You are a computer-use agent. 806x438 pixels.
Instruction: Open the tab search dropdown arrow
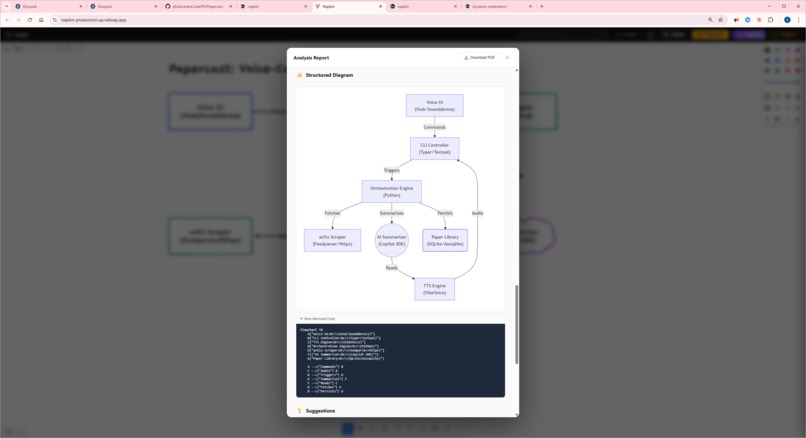6,7
